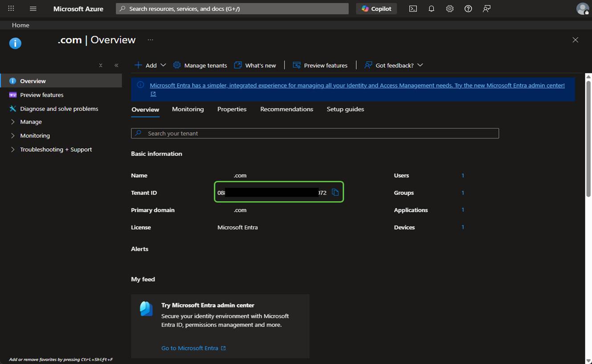Screen dimensions: 592x364
Task: Open the Add dropdown menu
Action: (150, 65)
